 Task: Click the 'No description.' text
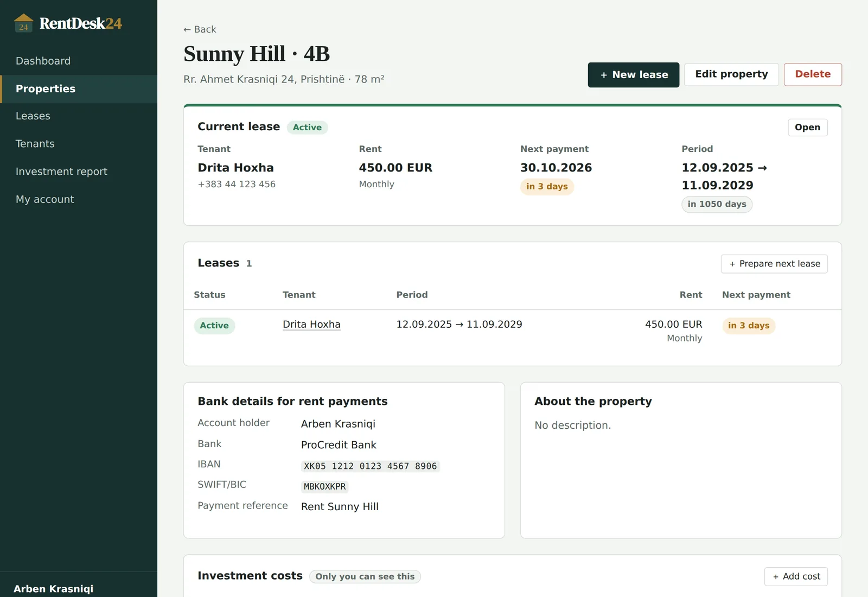572,425
